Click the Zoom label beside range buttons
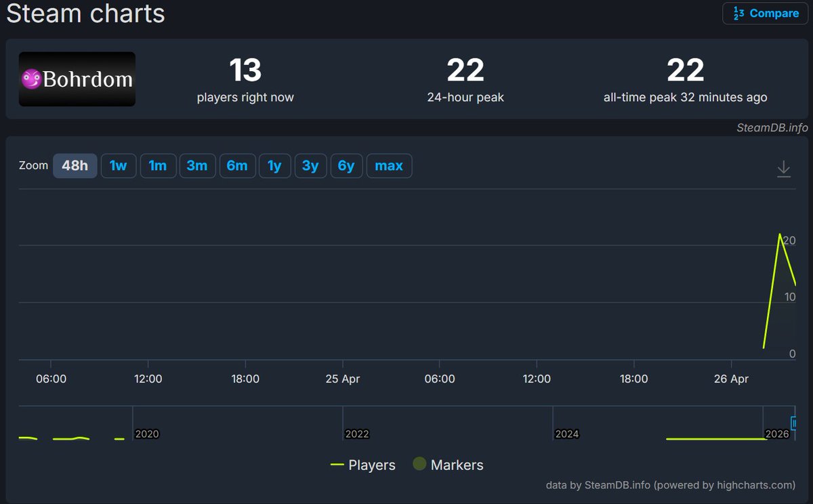The height and width of the screenshot is (504, 813). pos(34,166)
